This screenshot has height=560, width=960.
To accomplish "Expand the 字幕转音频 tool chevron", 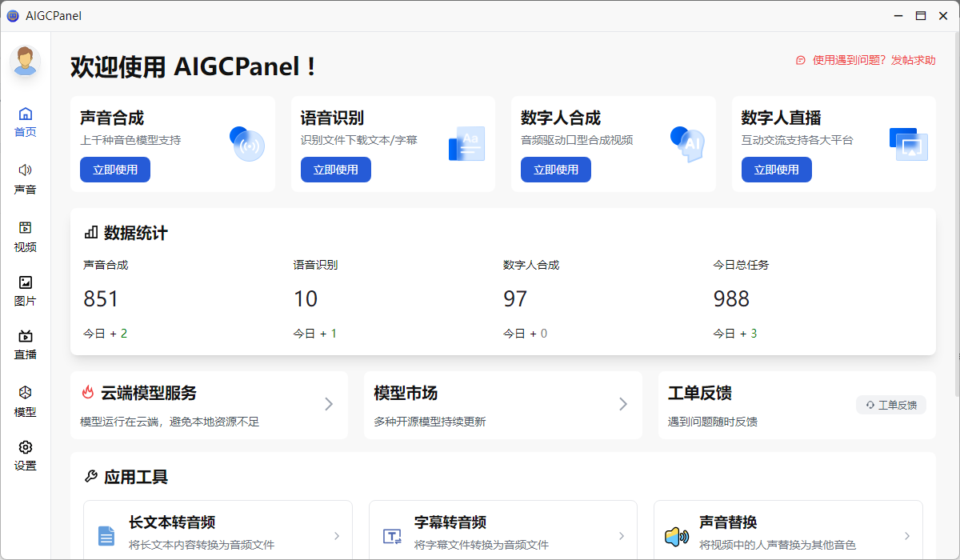I will pos(621,536).
